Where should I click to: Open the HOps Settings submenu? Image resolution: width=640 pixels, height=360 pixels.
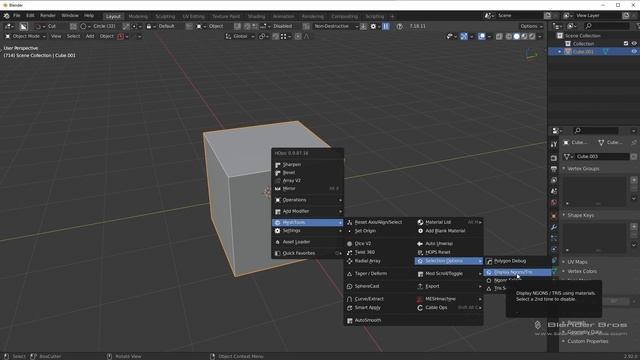tap(308, 231)
